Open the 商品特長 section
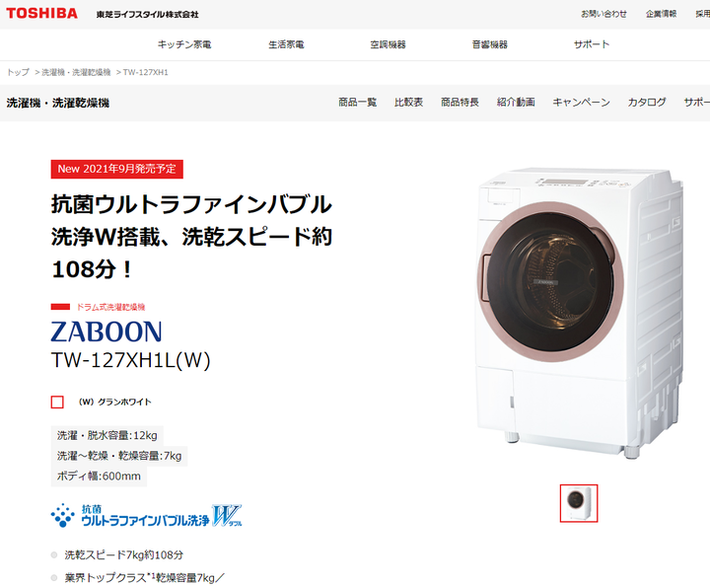This screenshot has height=588, width=710. (460, 103)
